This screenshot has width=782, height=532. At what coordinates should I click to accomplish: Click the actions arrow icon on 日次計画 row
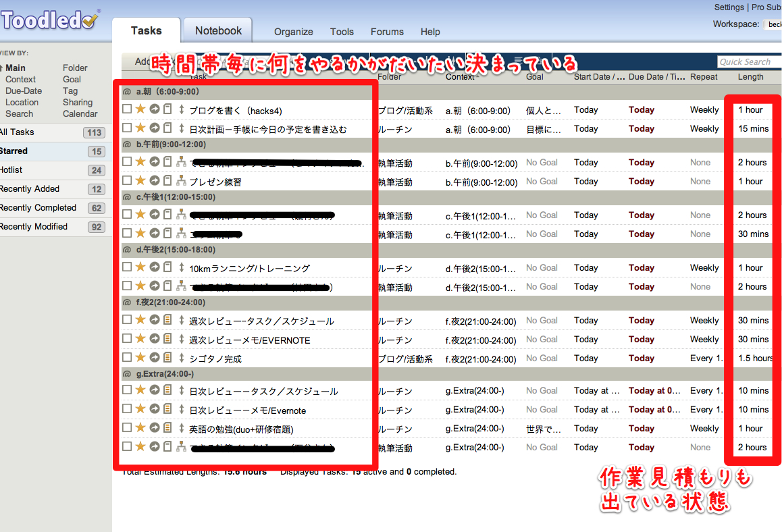tap(155, 128)
